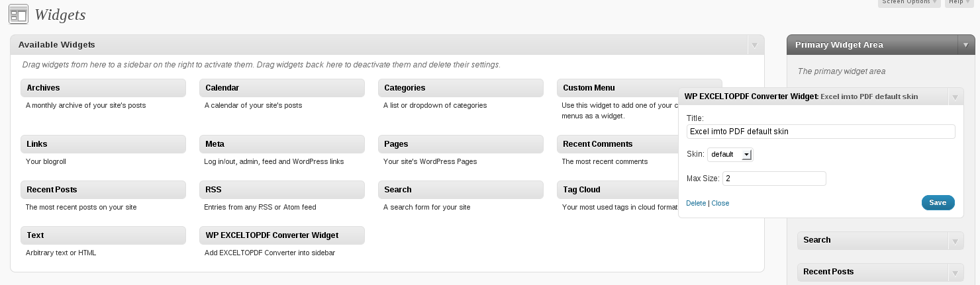Select the RSS widget block
Image resolution: width=980 pixels, height=285 pixels.
282,190
